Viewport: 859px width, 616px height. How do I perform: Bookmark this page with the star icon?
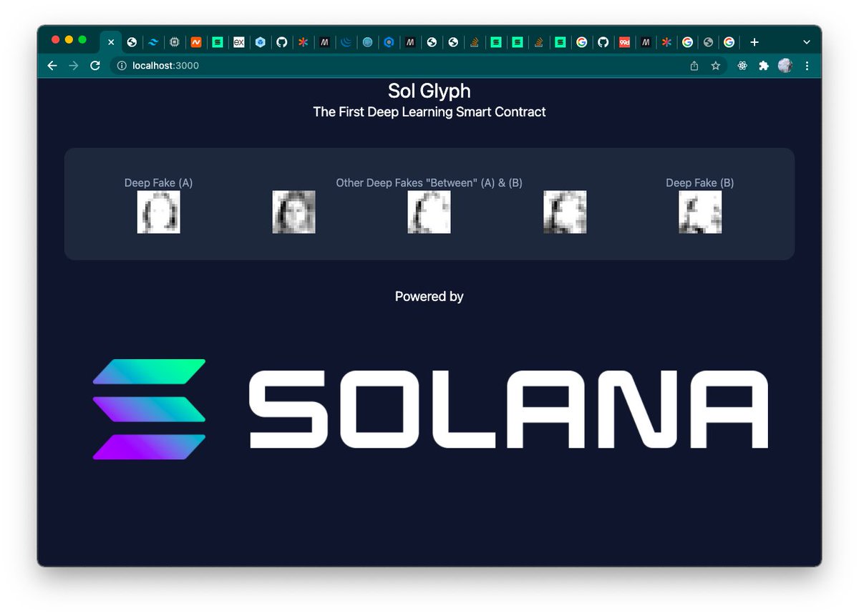tap(715, 66)
